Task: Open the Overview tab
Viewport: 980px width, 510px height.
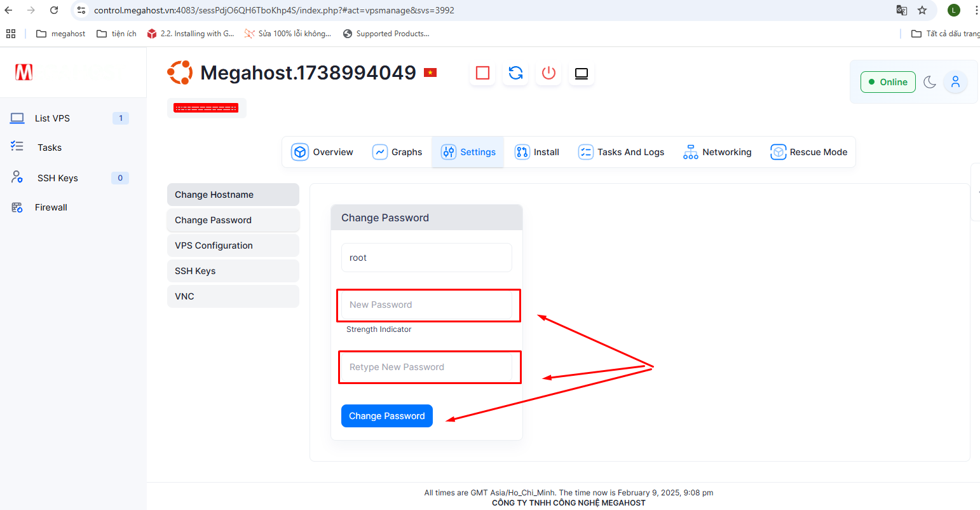Action: point(322,152)
